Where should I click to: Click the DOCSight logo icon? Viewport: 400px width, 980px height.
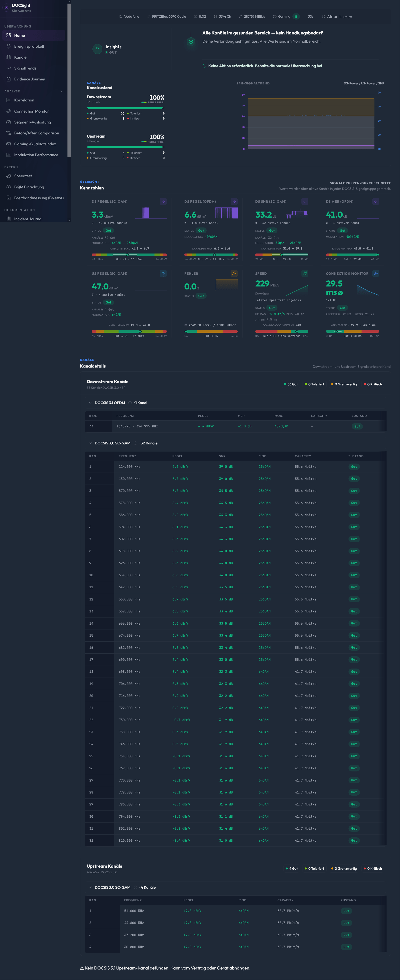pyautogui.click(x=6, y=8)
